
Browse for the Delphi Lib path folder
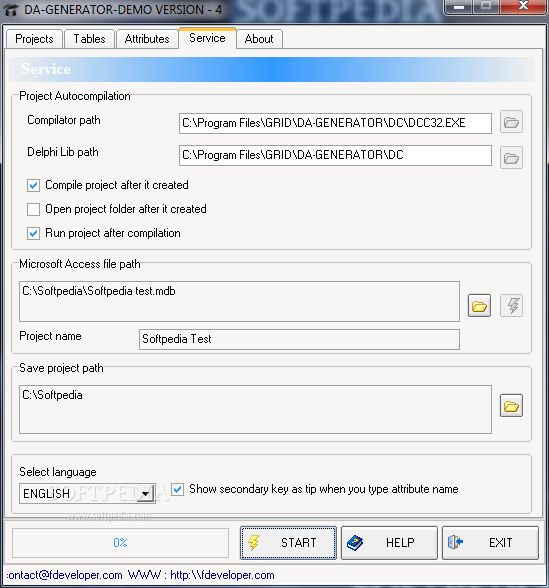(x=511, y=158)
